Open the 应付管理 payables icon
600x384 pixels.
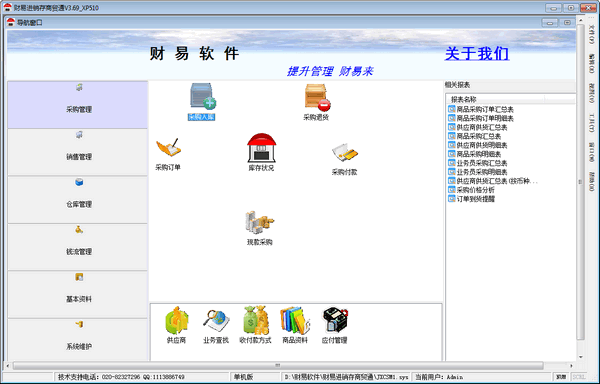(335, 320)
